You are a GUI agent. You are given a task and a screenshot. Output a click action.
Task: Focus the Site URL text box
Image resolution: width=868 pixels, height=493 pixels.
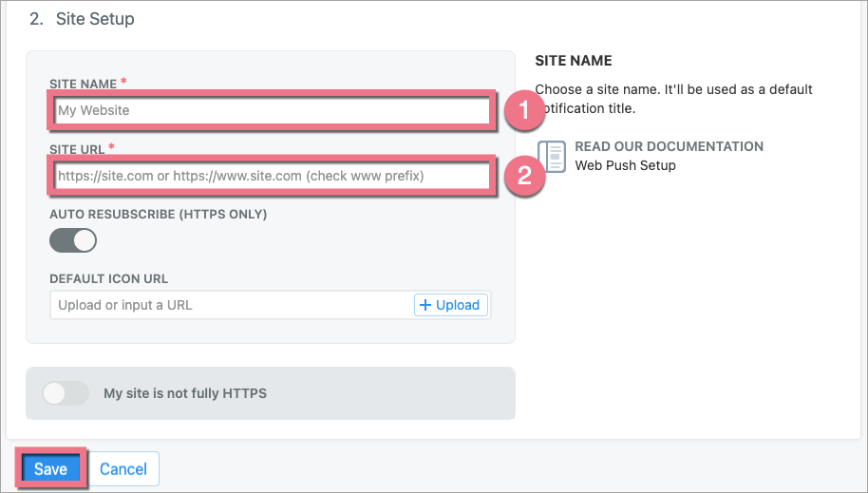[270, 176]
